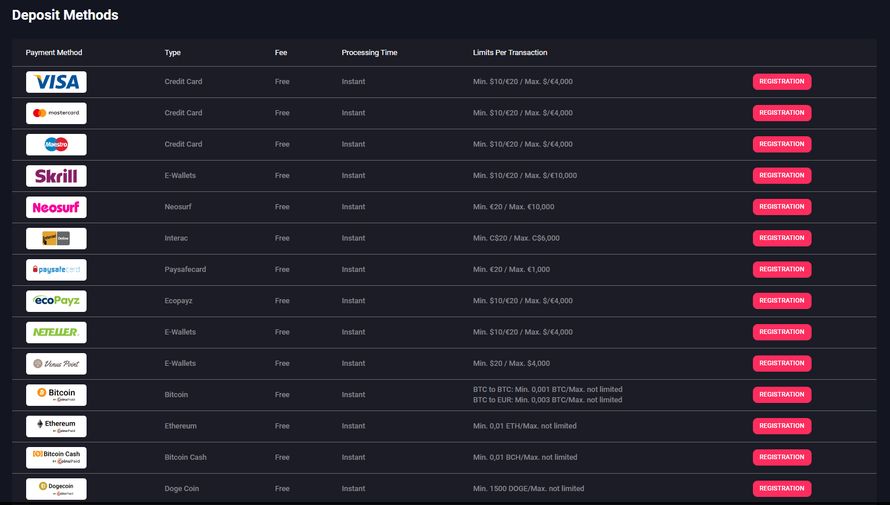Click the Fee column header

281,52
